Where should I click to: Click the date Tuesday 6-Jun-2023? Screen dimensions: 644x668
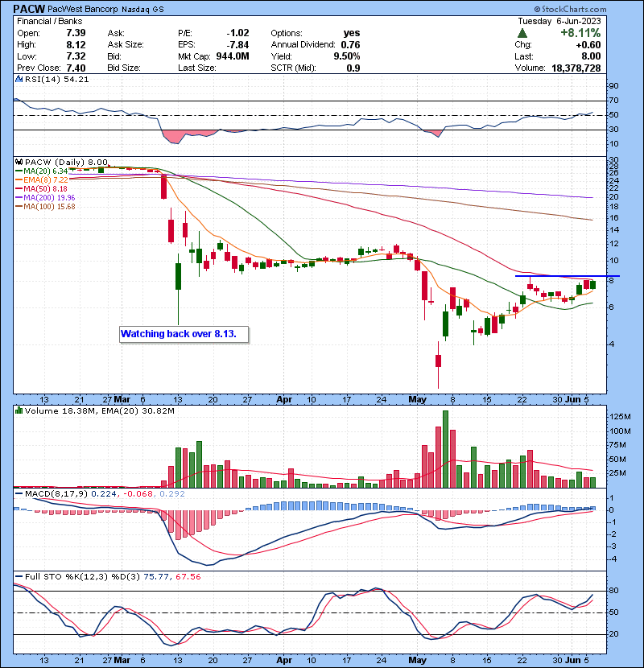point(559,21)
